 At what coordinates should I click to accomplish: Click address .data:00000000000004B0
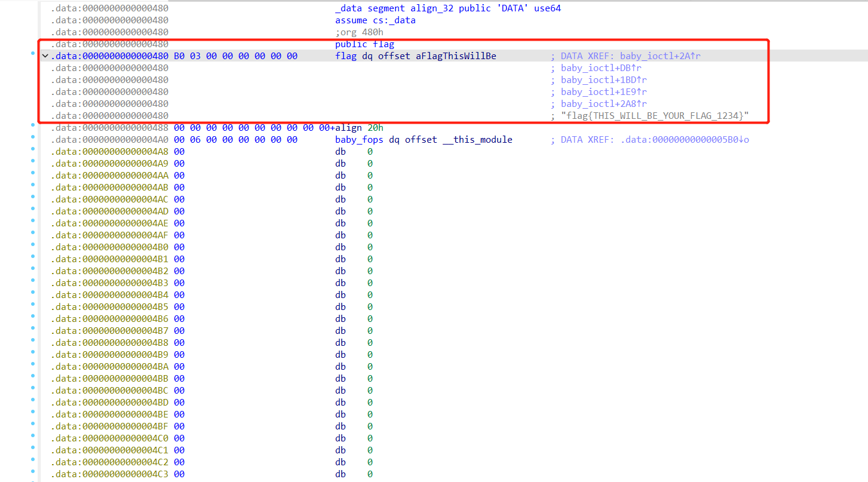(x=109, y=247)
